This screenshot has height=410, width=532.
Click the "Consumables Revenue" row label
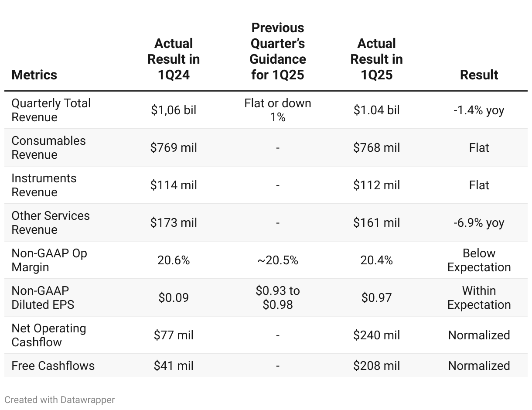point(48,147)
